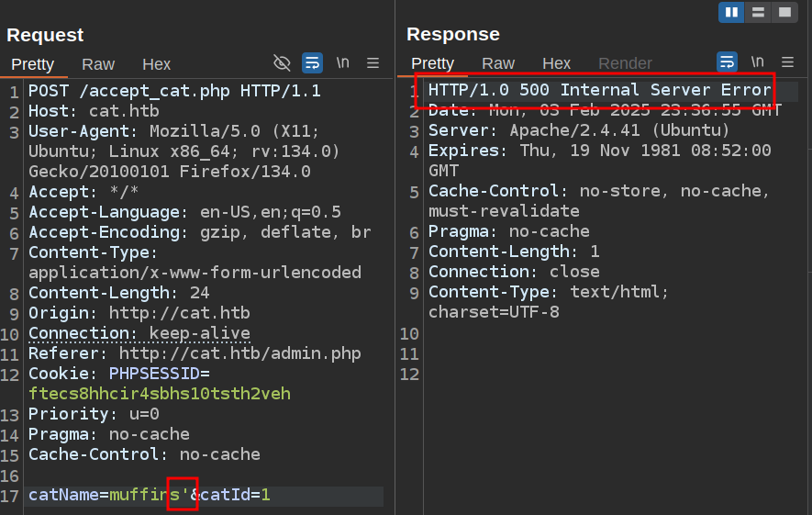This screenshot has width=812, height=515.
Task: Show non-printable characters in the Response panel
Action: (757, 62)
